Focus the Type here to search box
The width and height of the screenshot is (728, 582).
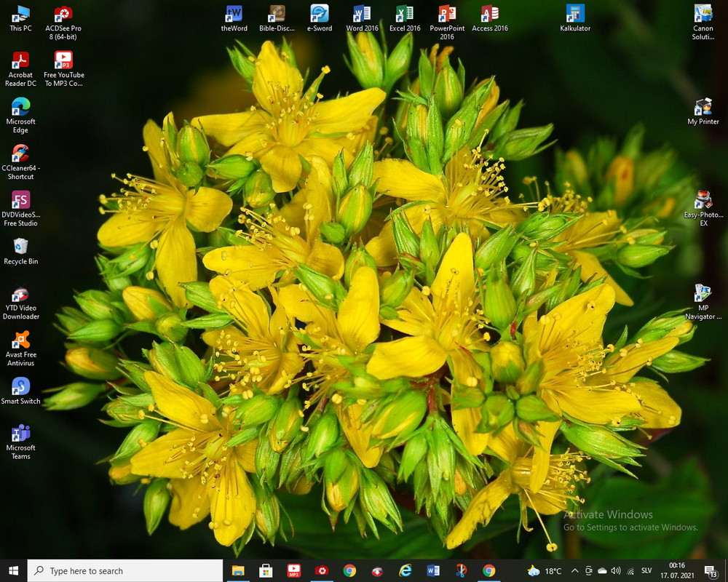tap(125, 570)
